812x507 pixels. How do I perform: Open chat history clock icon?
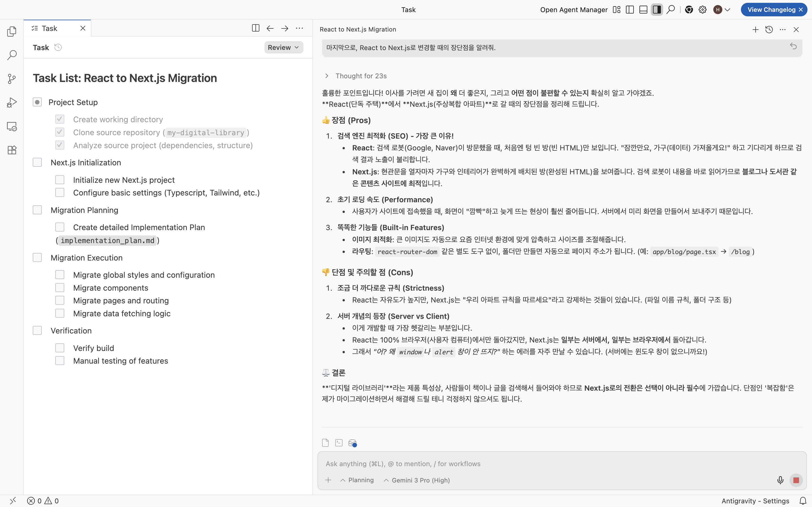tap(769, 30)
